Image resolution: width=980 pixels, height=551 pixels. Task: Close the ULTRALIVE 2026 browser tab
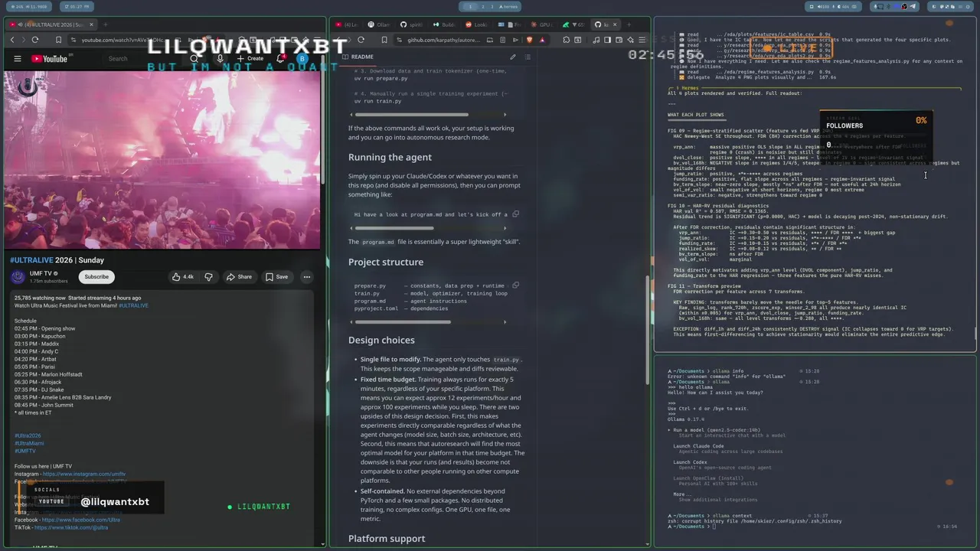91,24
